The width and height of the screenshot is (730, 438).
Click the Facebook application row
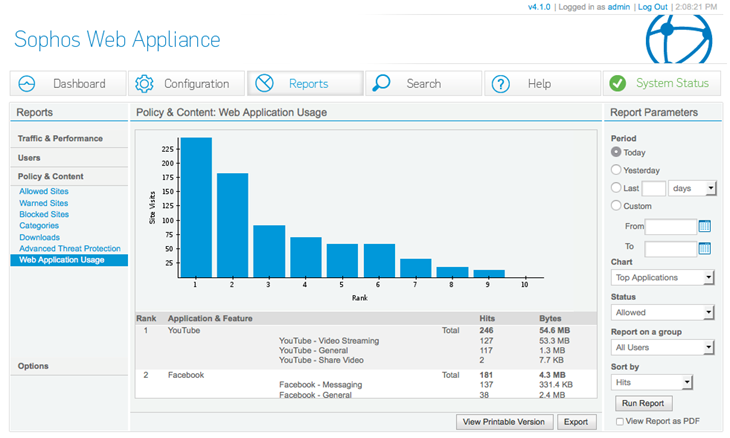point(366,375)
